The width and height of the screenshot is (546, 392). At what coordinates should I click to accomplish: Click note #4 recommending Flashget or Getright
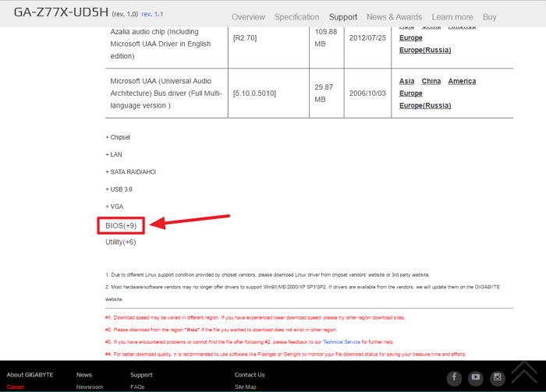pyautogui.click(x=285, y=354)
